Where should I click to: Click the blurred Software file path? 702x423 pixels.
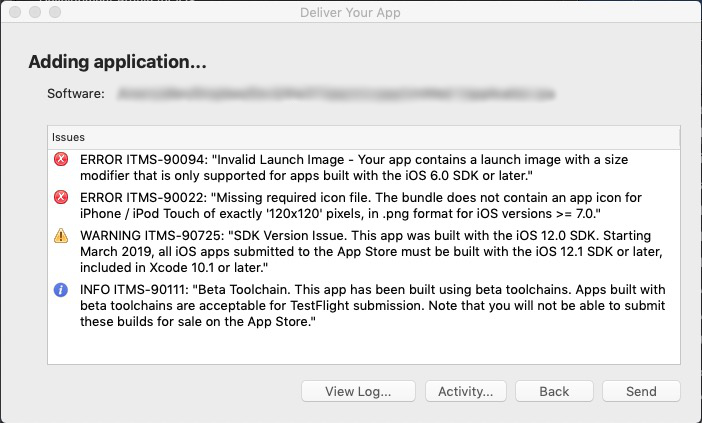click(x=335, y=94)
